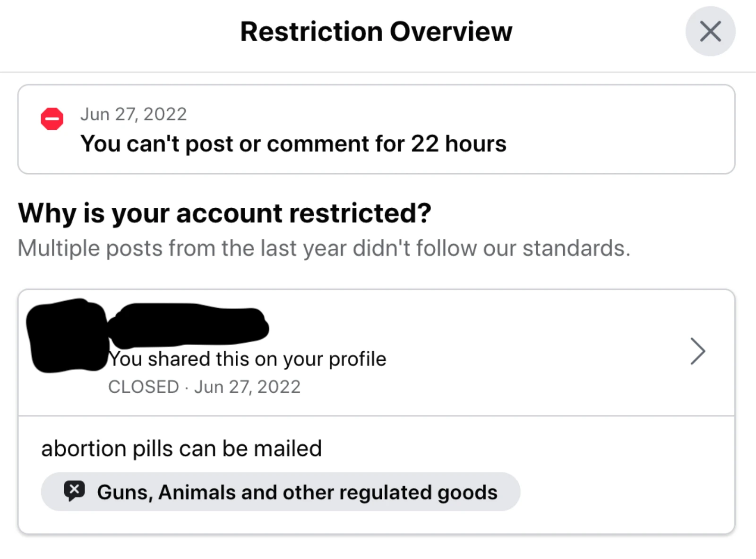Viewport: 756px width, 559px height.
Task: Click the post date beside CLOSED
Action: pos(247,387)
